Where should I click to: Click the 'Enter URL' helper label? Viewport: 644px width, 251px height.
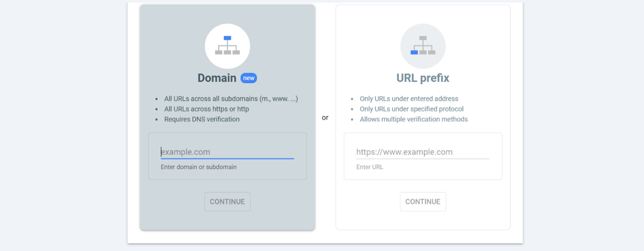(370, 167)
